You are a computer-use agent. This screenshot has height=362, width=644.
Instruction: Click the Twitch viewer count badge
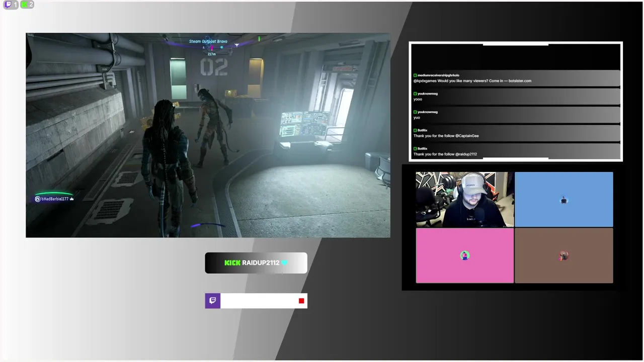pos(11,5)
